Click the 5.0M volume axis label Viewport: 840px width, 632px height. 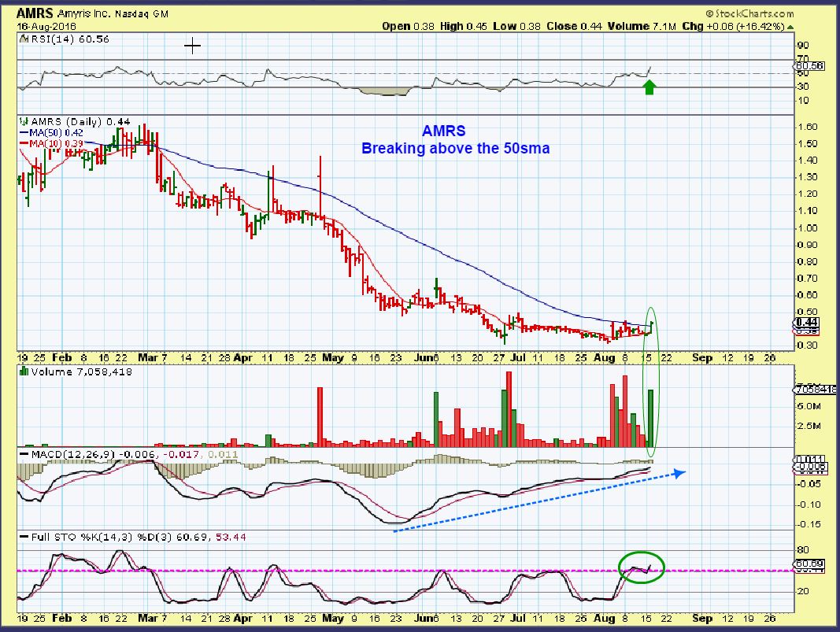click(809, 407)
